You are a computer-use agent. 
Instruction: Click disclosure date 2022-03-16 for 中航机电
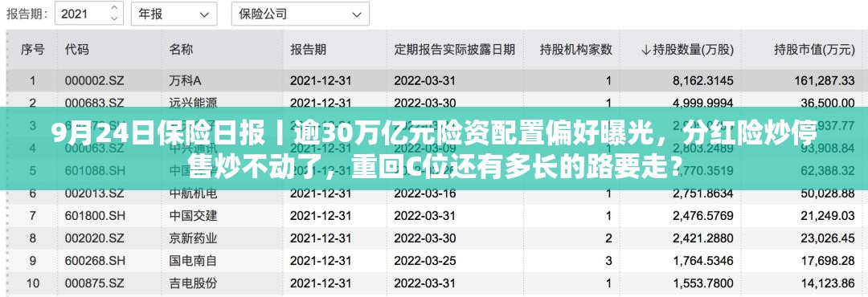pyautogui.click(x=424, y=193)
